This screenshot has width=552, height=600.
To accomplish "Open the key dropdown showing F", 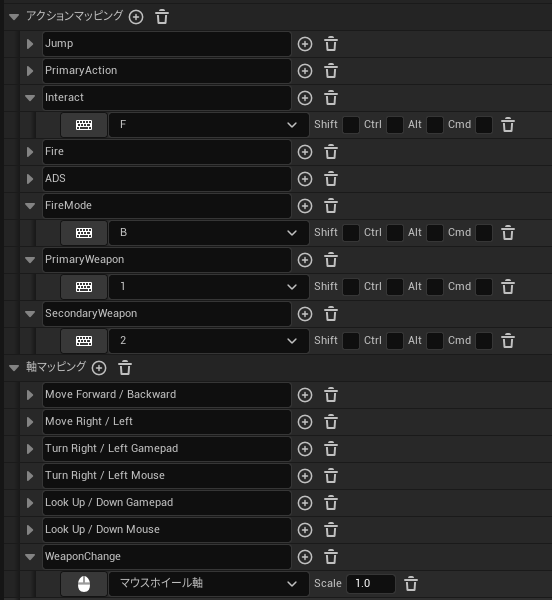I will tap(209, 125).
